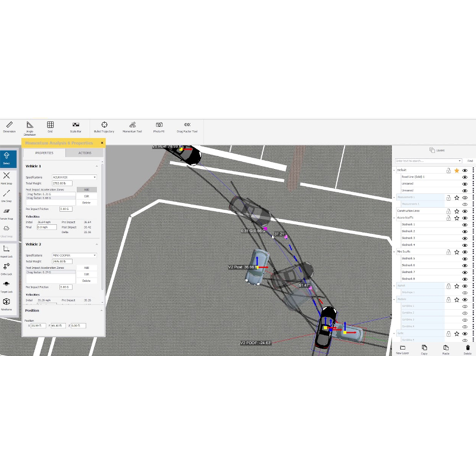The height and width of the screenshot is (476, 476).
Task: Open the layer search dropdown arrow
Action: click(x=460, y=161)
